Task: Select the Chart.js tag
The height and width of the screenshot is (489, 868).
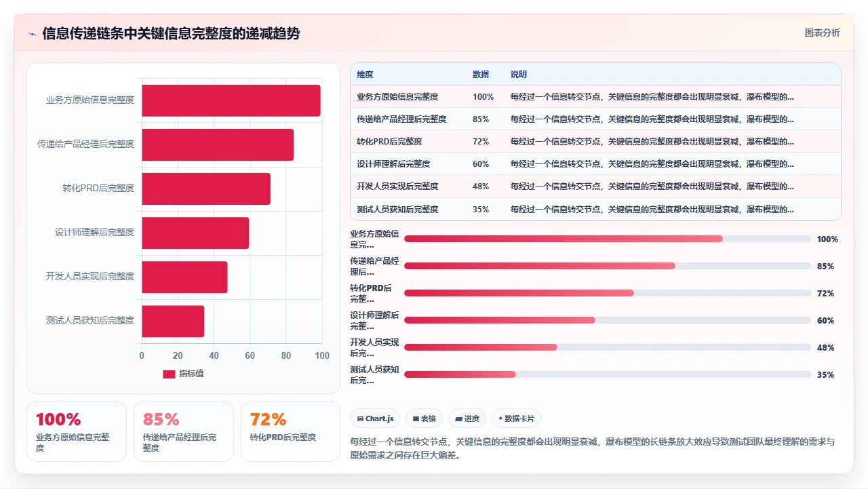Action: (x=375, y=418)
